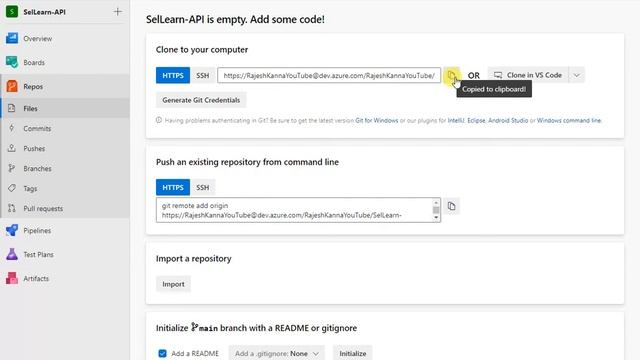This screenshot has height=360, width=640.
Task: Select HTTPS tab in Clone to your computer
Action: point(173,76)
